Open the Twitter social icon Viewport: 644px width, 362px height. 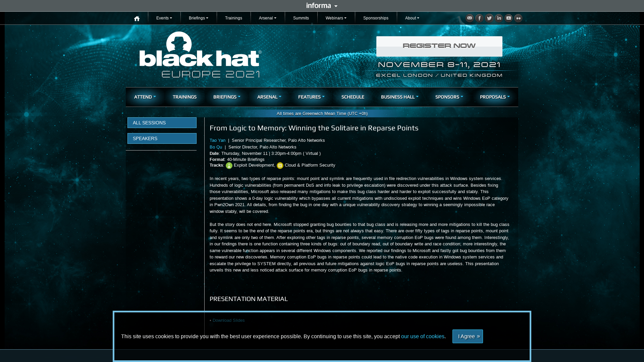pyautogui.click(x=489, y=18)
